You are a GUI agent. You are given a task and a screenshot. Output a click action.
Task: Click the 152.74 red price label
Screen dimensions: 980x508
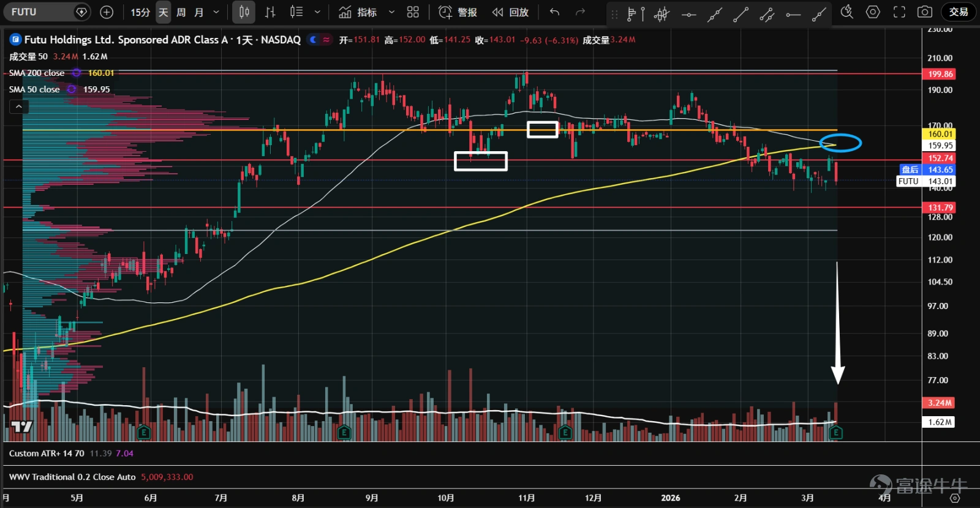click(940, 158)
